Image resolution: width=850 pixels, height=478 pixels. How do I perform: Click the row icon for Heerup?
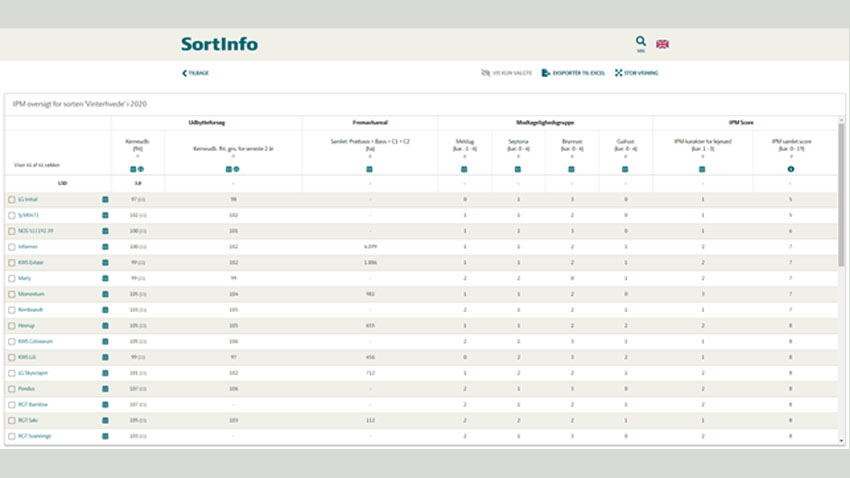[105, 326]
